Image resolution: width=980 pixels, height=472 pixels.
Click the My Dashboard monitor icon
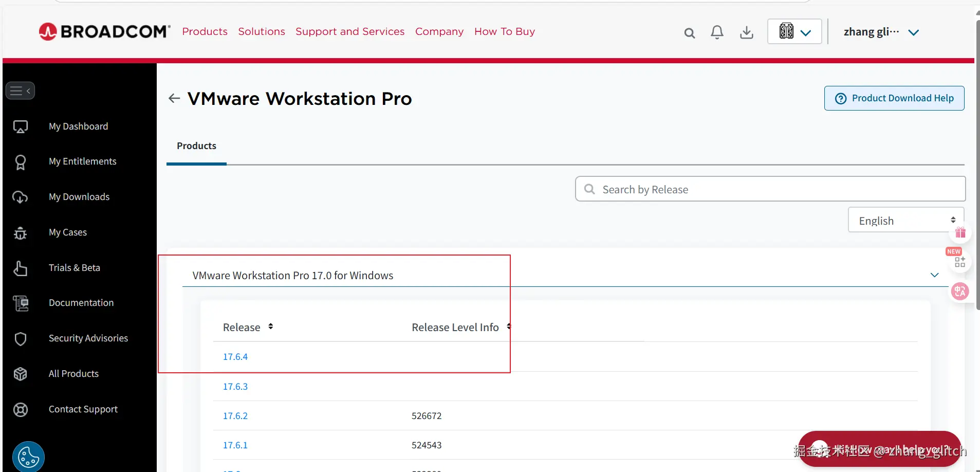pyautogui.click(x=21, y=126)
